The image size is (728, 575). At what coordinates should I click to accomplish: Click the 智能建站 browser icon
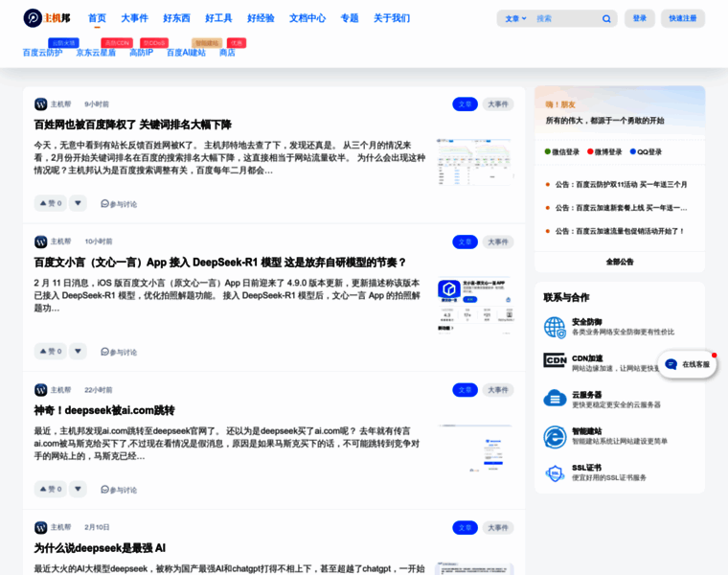pos(555,437)
